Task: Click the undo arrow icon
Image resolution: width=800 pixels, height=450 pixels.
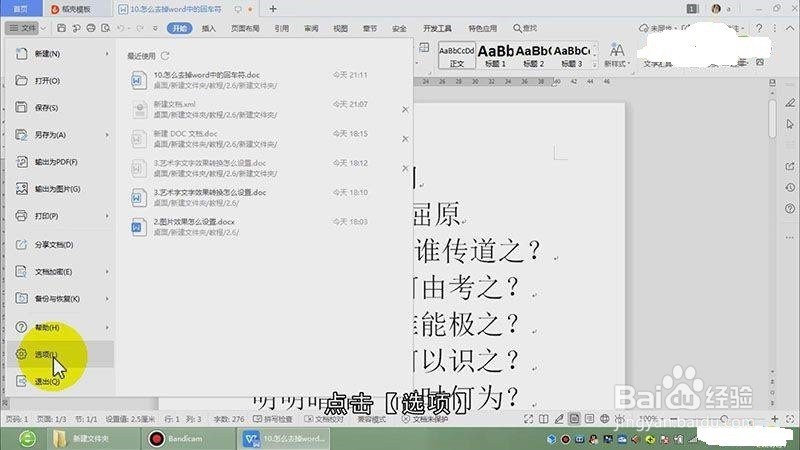Action: (x=120, y=28)
